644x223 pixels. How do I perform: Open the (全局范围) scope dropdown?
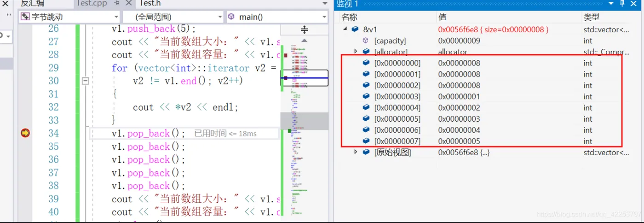(173, 17)
